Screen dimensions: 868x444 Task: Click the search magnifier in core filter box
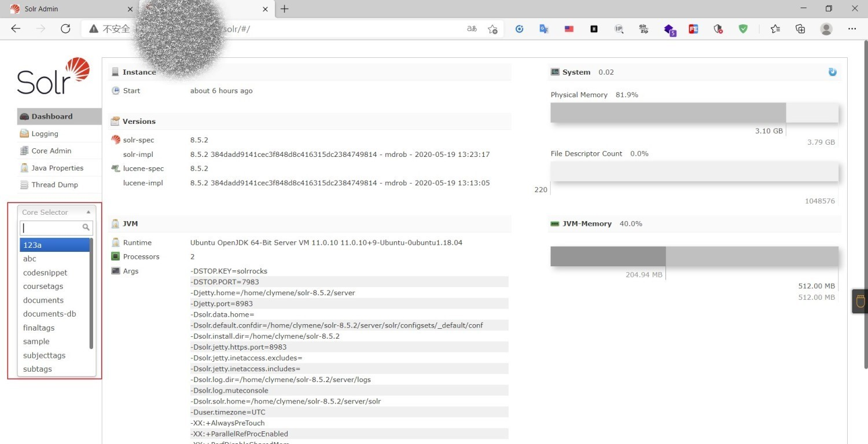tap(86, 227)
